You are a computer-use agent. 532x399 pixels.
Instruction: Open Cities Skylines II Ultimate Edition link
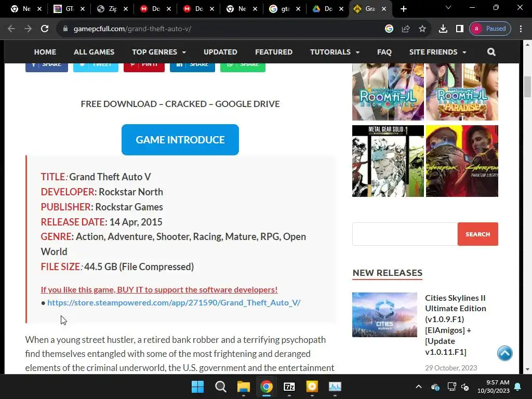click(456, 325)
